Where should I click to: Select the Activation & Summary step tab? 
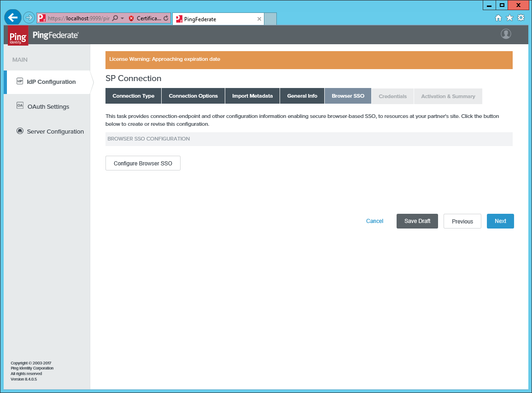(x=448, y=96)
